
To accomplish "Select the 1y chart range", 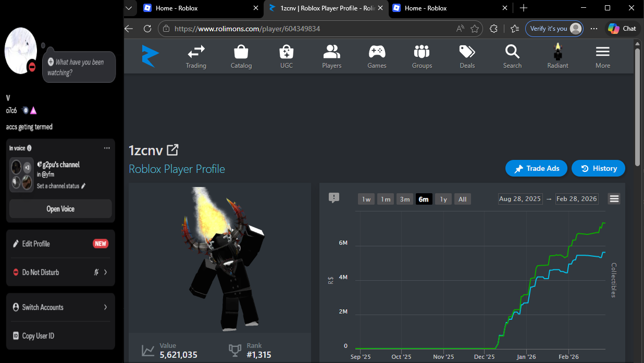I will [x=443, y=199].
